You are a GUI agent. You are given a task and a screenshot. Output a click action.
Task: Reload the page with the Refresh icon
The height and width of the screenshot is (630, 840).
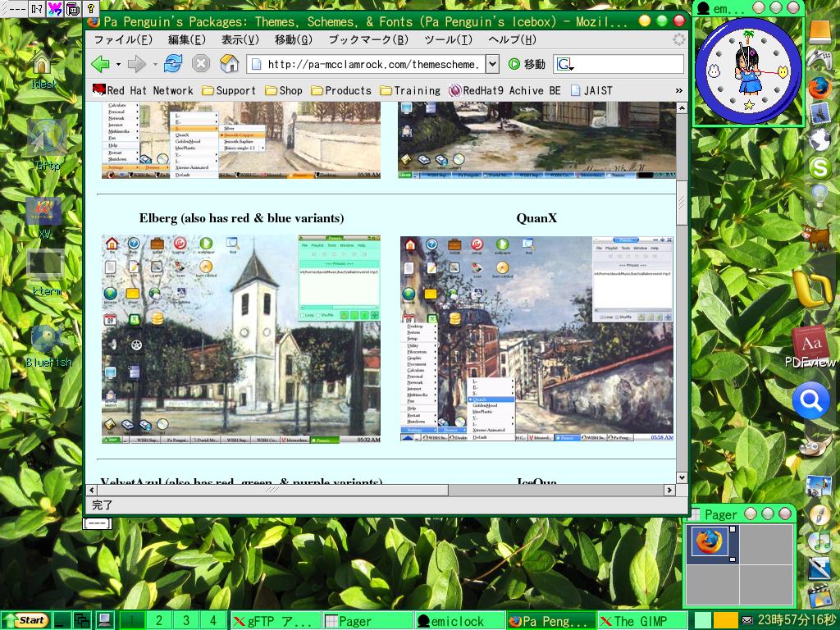pos(173,64)
